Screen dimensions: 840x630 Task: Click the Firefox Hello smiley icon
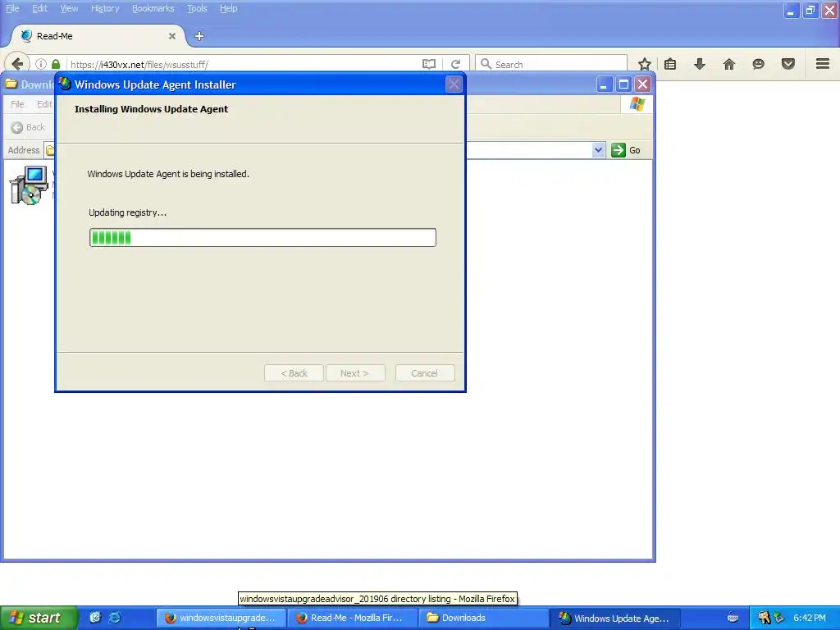point(759,64)
